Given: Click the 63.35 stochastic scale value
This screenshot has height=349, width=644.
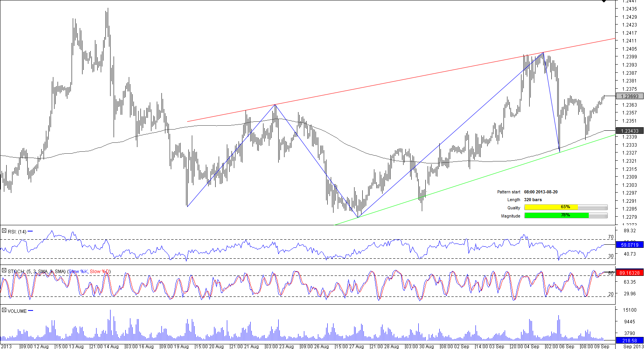Looking at the screenshot, I should 630,282.
